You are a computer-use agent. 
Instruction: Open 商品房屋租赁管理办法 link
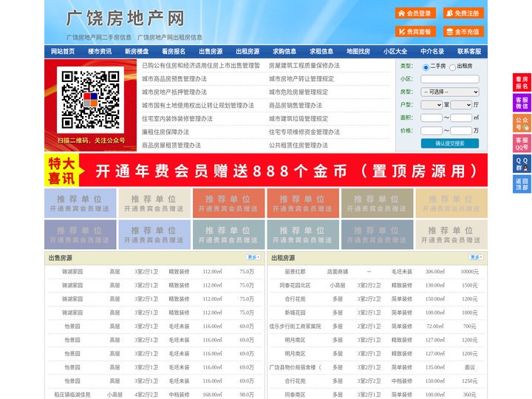[x=171, y=146]
